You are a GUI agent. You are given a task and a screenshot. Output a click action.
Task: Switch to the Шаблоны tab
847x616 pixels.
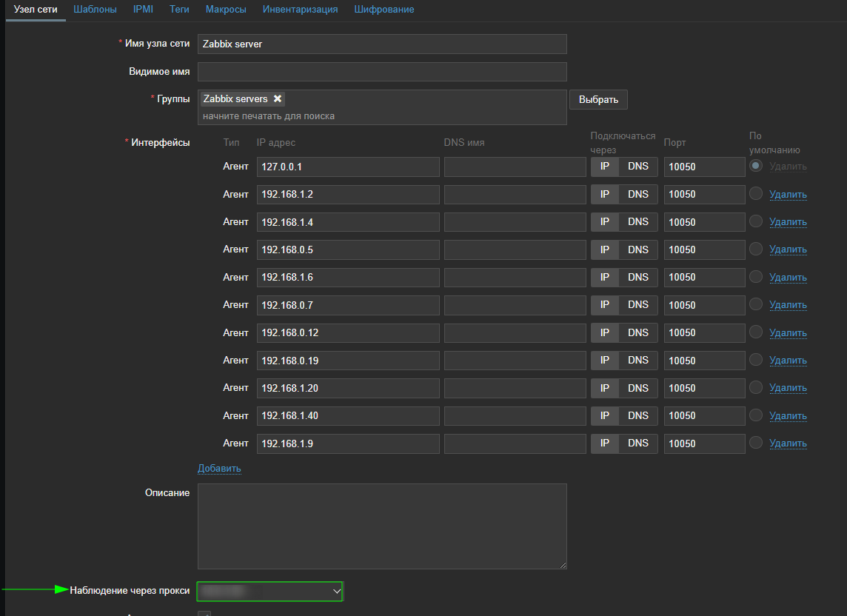pyautogui.click(x=96, y=10)
